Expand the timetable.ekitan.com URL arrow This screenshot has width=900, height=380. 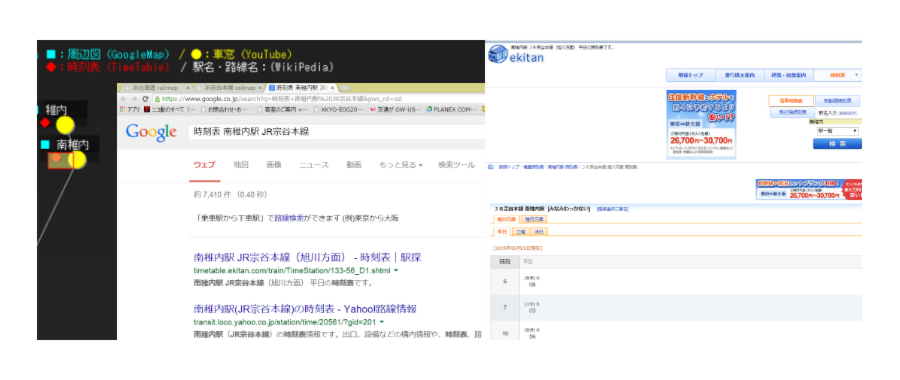point(397,270)
